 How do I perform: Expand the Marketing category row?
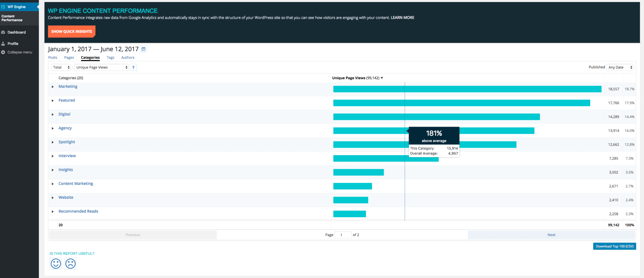tap(53, 87)
